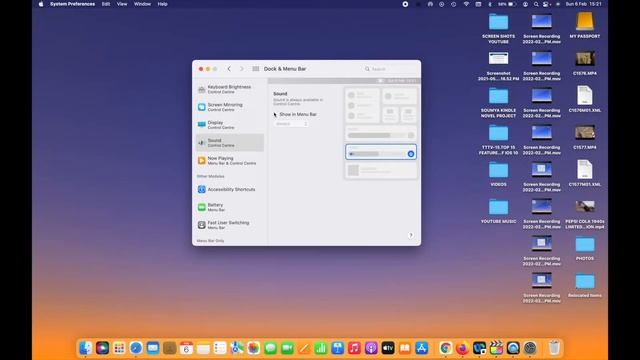The image size is (640, 360).
Task: Open the dropdown below Show in Menu Bar
Action: coord(291,124)
